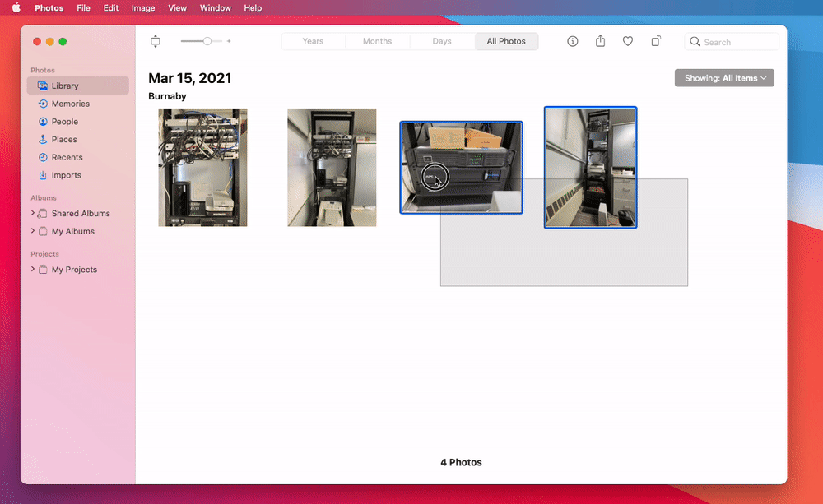Select Library in the sidebar
Viewport: 823px width, 504px height.
(77, 86)
